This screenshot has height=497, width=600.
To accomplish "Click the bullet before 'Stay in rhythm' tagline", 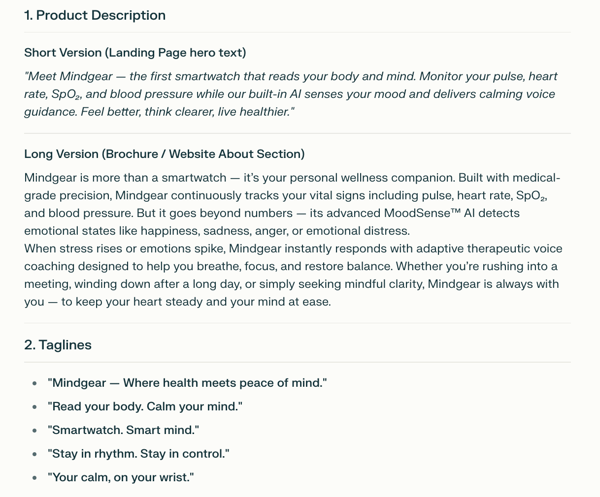I will coord(35,454).
